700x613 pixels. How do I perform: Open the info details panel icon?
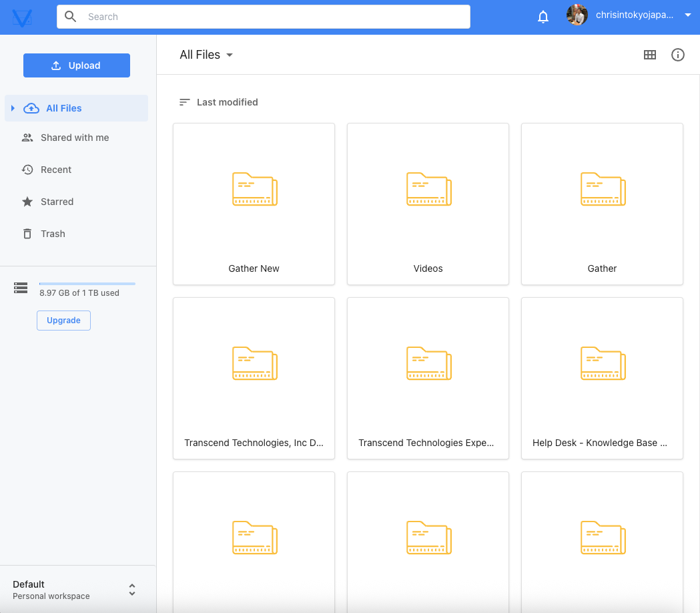pyautogui.click(x=678, y=55)
